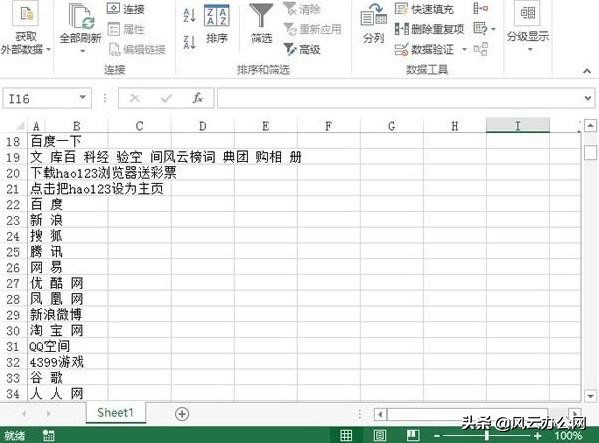Image resolution: width=599 pixels, height=443 pixels.
Task: Open Get External Data dropdown arrow
Action: point(49,49)
